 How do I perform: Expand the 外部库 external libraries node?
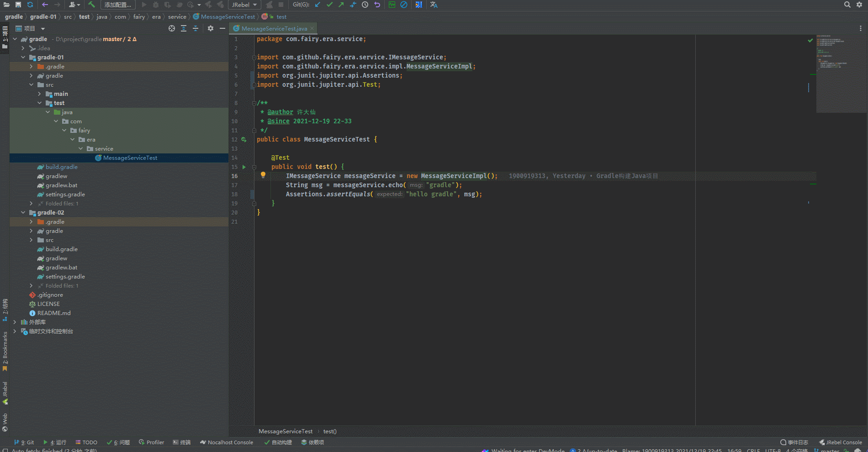[x=15, y=322]
